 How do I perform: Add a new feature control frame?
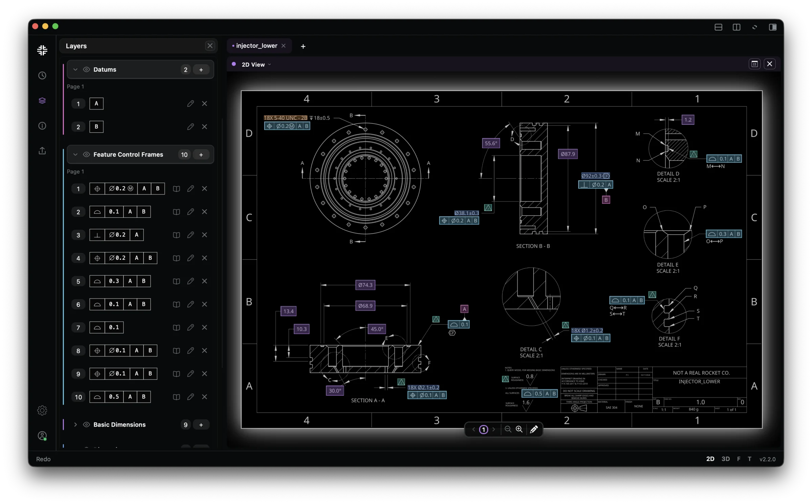pyautogui.click(x=201, y=155)
